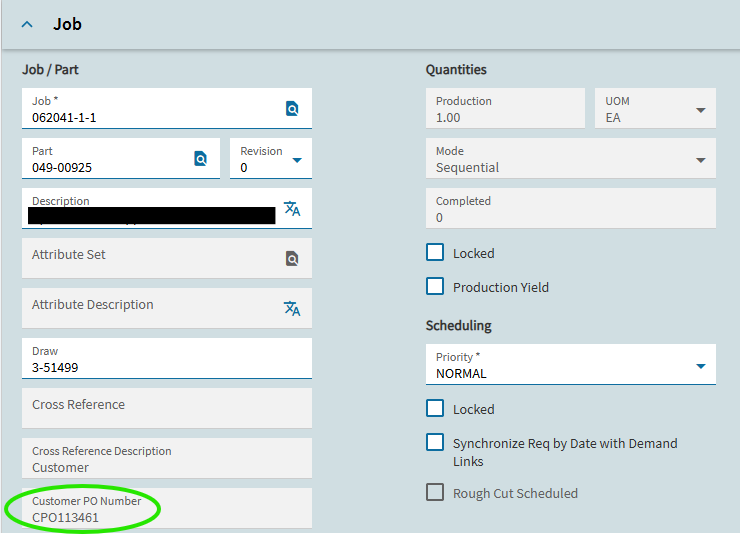
Task: Click the Description translate icon
Action: click(x=292, y=208)
